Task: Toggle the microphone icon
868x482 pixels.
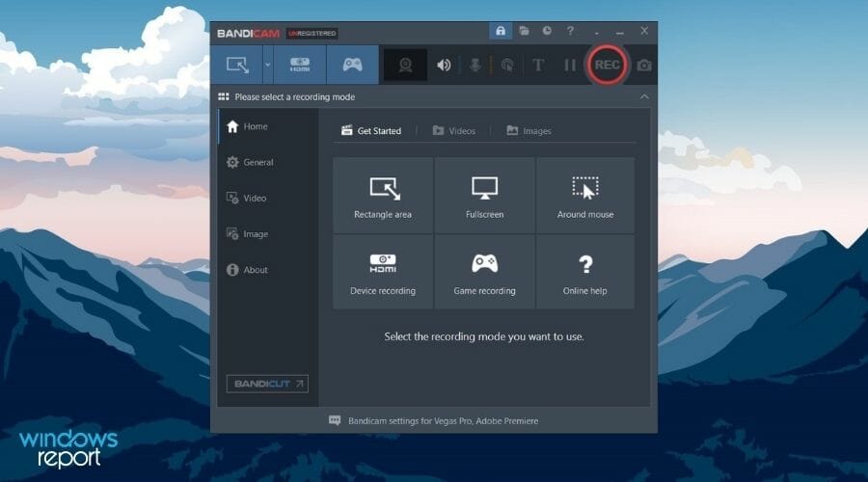Action: pos(475,66)
